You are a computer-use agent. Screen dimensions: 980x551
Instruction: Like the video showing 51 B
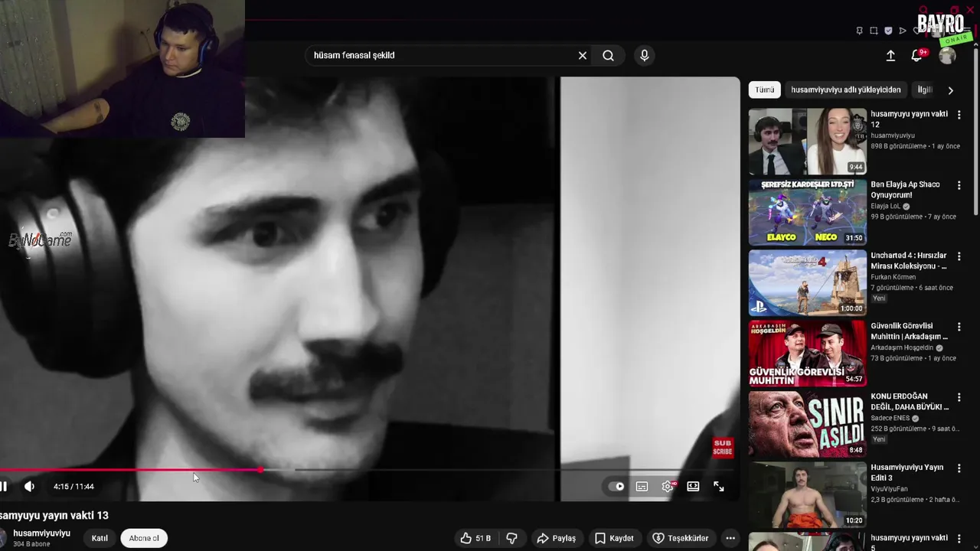tap(475, 538)
